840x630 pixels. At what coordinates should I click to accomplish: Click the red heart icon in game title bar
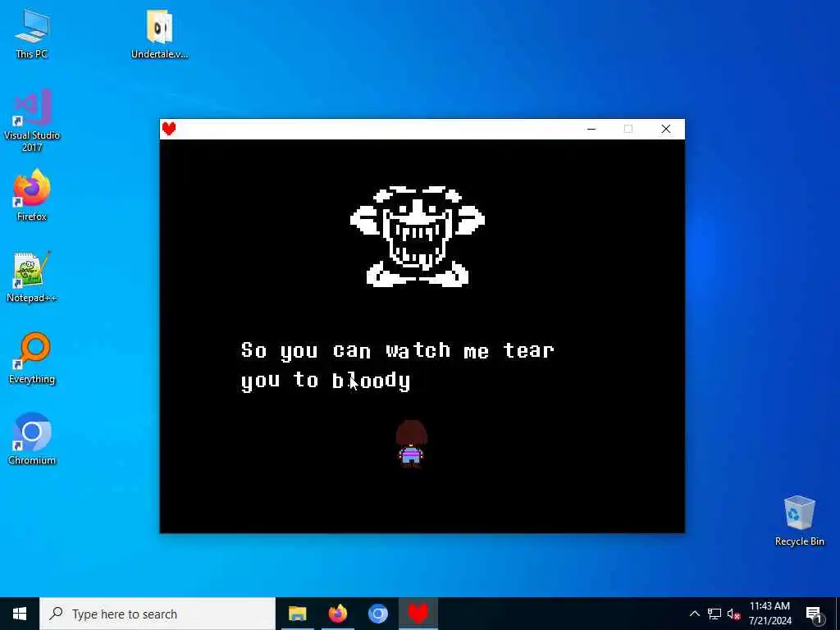pyautogui.click(x=169, y=129)
